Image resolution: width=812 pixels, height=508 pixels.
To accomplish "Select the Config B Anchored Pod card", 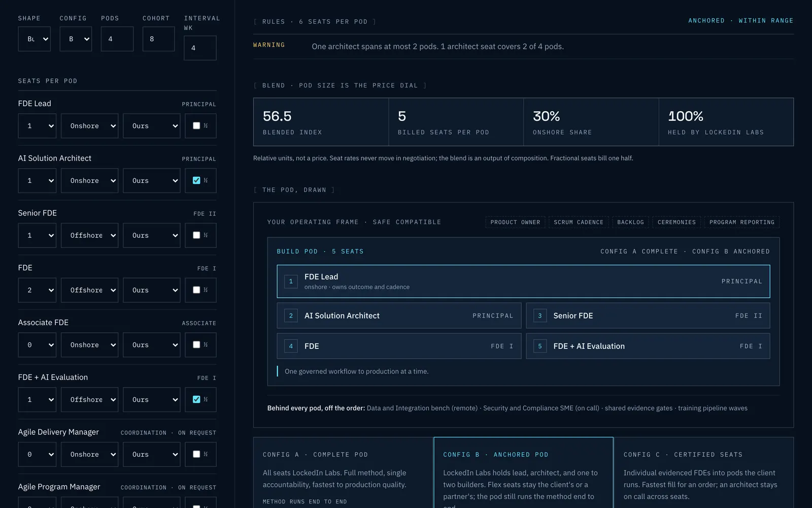I will (x=523, y=472).
